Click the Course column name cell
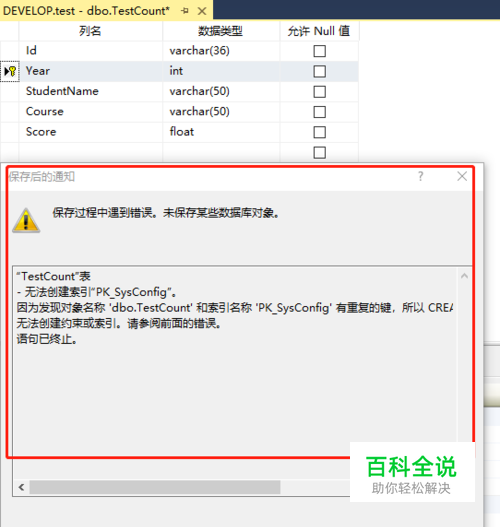This screenshot has width=500, height=527. pos(91,112)
